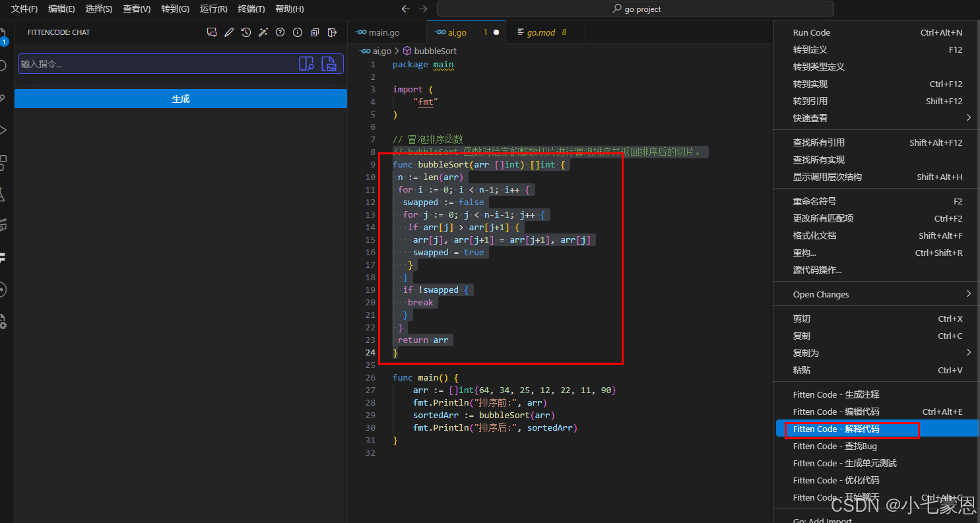Open chat history clock icon

tap(246, 32)
